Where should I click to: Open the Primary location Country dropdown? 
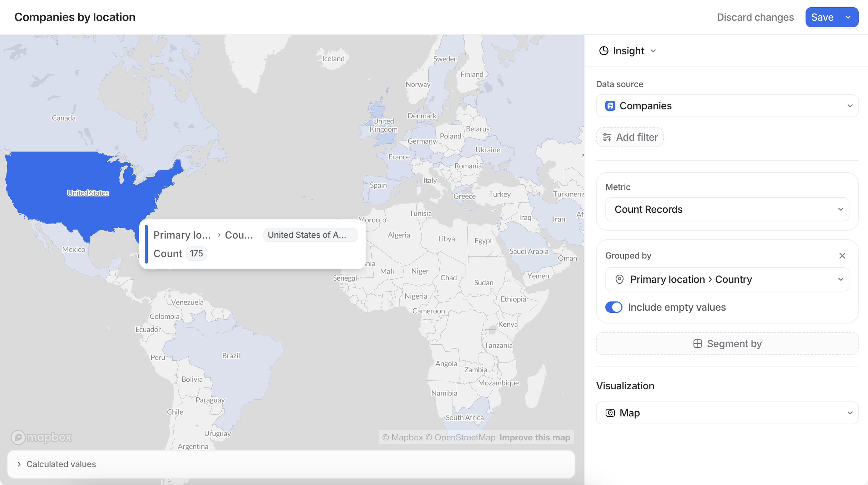[727, 279]
